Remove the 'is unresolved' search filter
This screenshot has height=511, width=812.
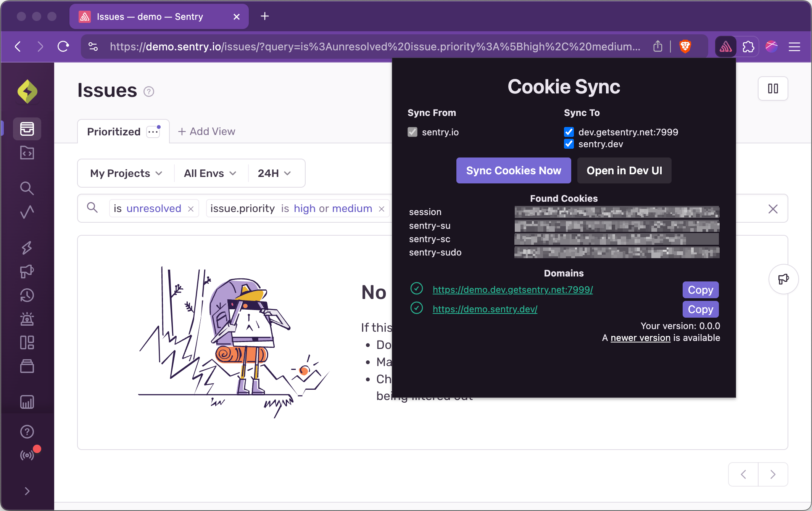click(191, 209)
